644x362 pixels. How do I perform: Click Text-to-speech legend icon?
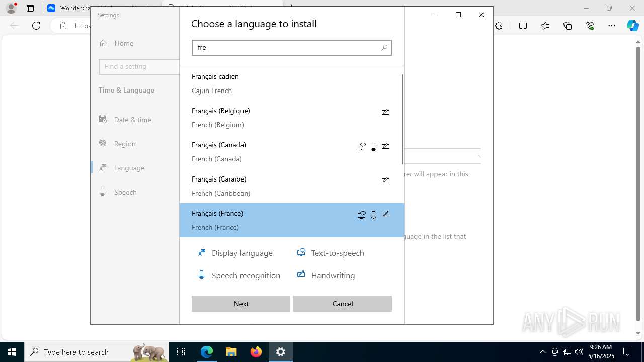[x=301, y=252]
